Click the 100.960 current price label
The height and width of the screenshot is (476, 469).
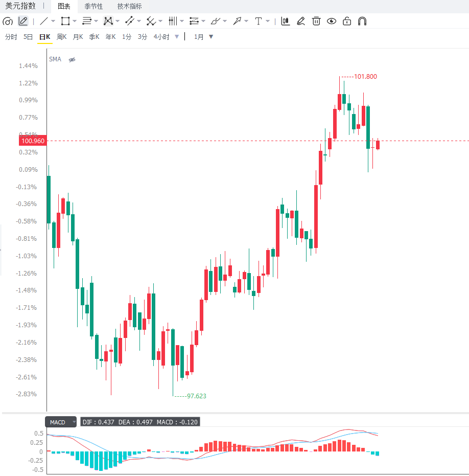click(33, 141)
